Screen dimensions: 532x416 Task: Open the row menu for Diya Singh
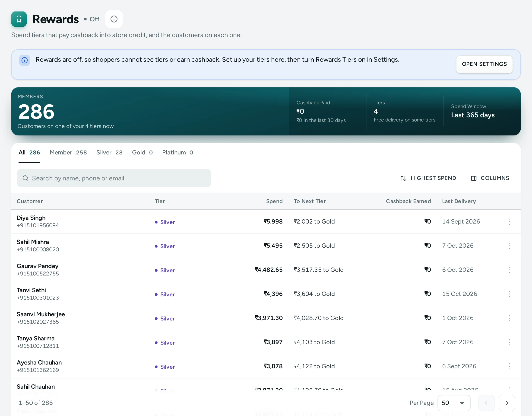click(510, 221)
